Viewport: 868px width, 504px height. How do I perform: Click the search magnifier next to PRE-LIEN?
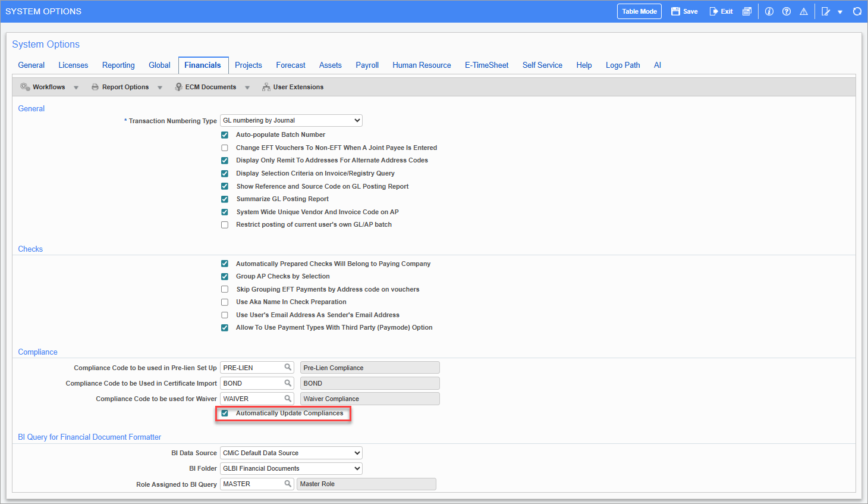pos(287,367)
